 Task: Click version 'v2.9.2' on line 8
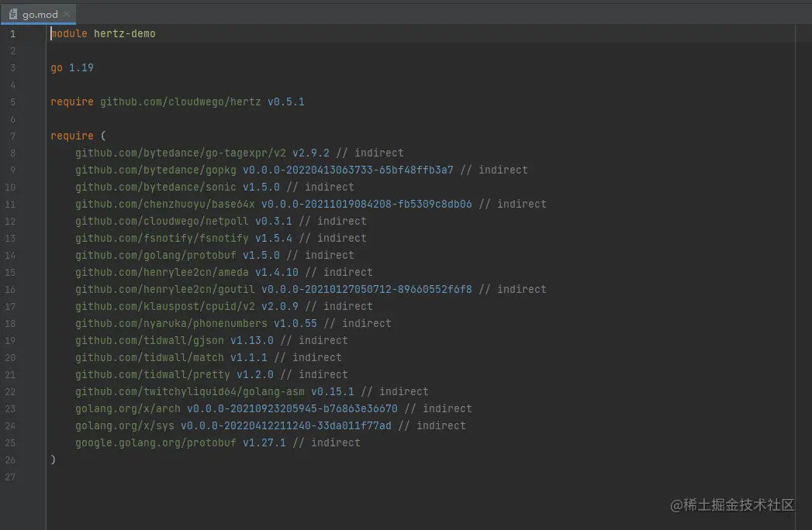click(x=311, y=153)
